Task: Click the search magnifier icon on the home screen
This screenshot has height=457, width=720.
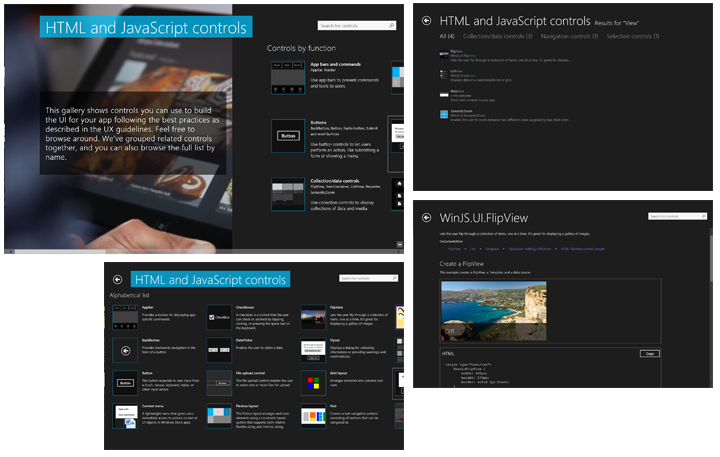Action: click(x=392, y=25)
